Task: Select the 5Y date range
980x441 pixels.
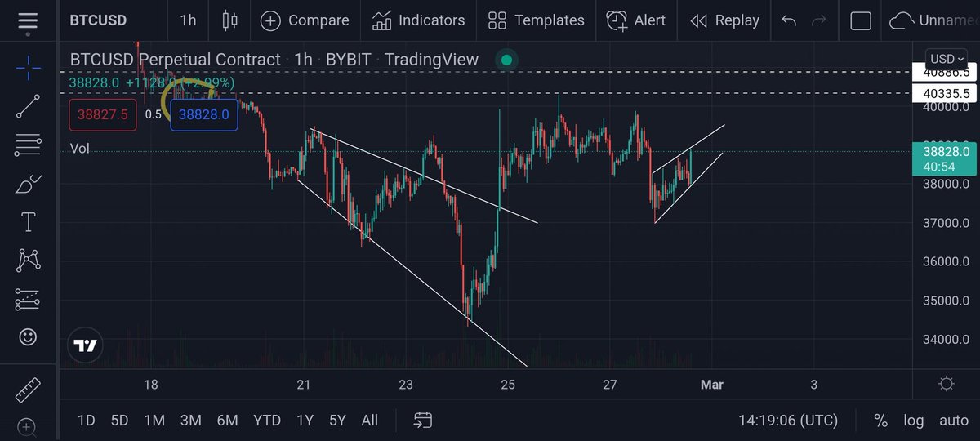Action: coord(337,421)
